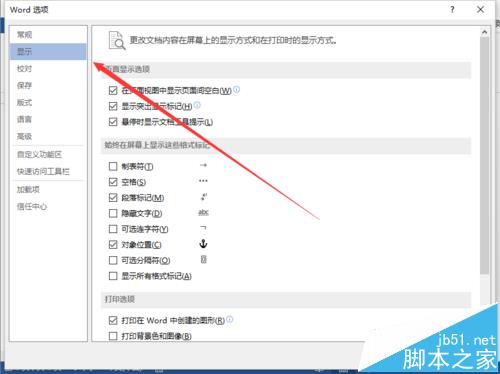Image resolution: width=500 pixels, height=374 pixels.
Task: Enable the 可选分隔符 checkbox
Action: [x=113, y=260]
